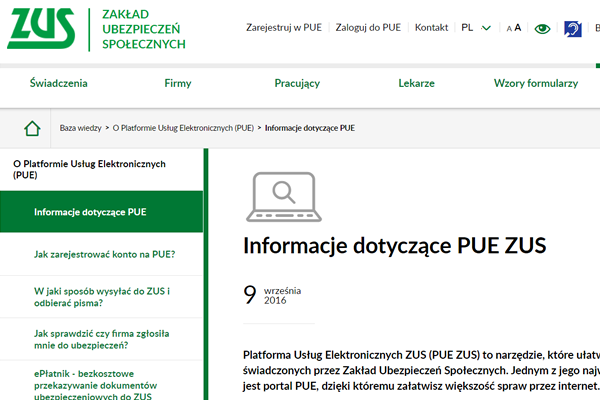Open Wzory formularzy menu
Screen dimensions: 600x400
click(x=536, y=83)
